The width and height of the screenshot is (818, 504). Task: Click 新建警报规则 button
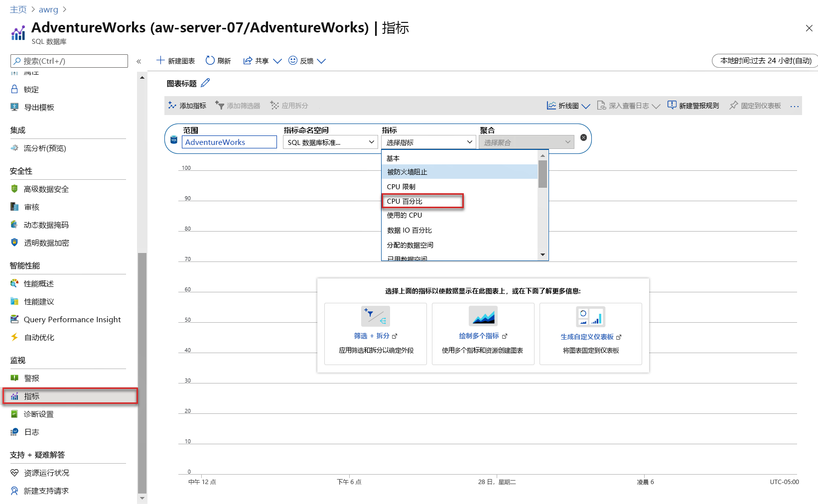(x=693, y=106)
